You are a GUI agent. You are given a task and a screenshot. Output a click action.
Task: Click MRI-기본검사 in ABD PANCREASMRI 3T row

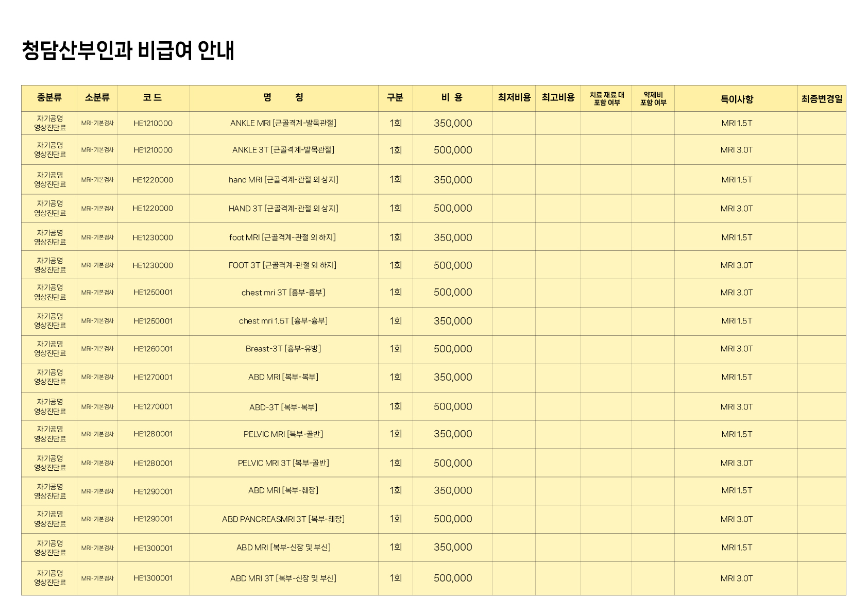97,519
